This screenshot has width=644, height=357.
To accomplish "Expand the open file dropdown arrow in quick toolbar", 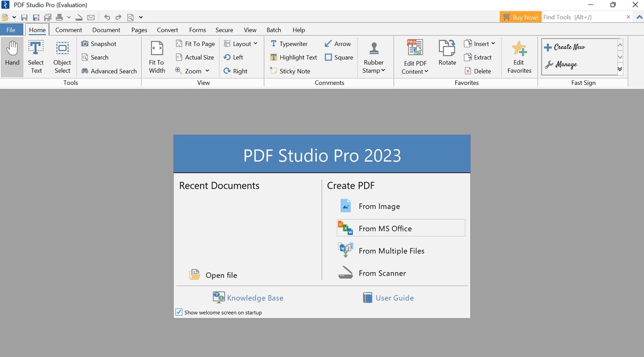I will (x=14, y=17).
